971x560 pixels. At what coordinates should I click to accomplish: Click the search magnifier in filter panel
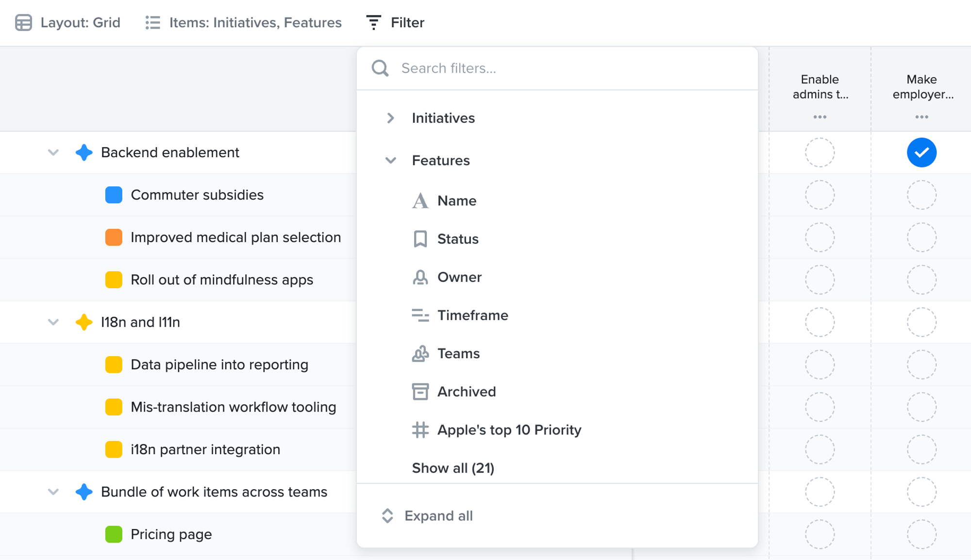pyautogui.click(x=380, y=68)
